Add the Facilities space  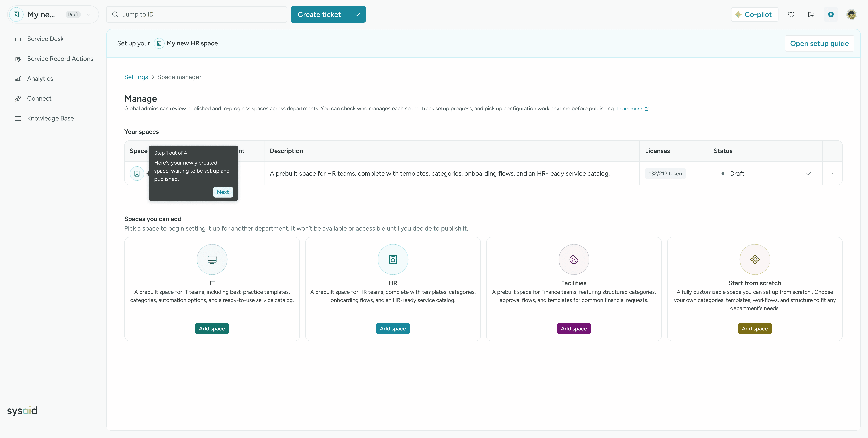tap(573, 328)
